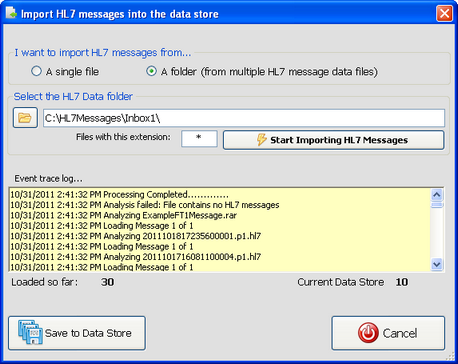
Task: Click the 'Loaded so far' value 30
Action: tap(107, 282)
